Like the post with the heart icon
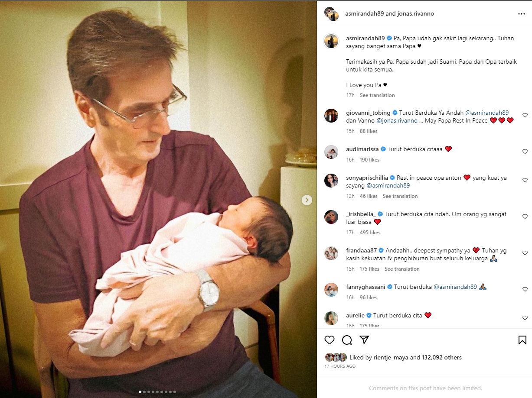This screenshot has width=532, height=398. click(330, 340)
